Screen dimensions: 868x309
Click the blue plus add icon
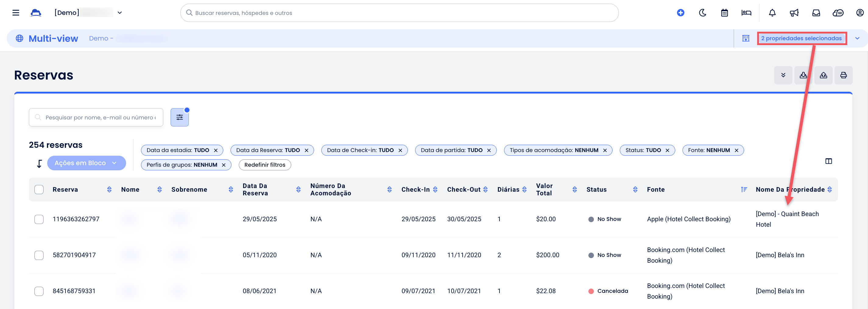click(680, 13)
